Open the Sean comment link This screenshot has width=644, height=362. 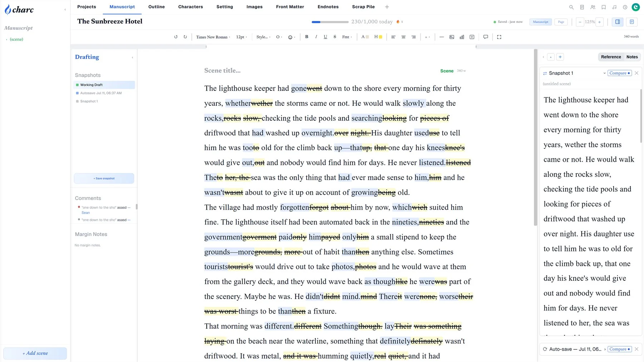[86, 212]
